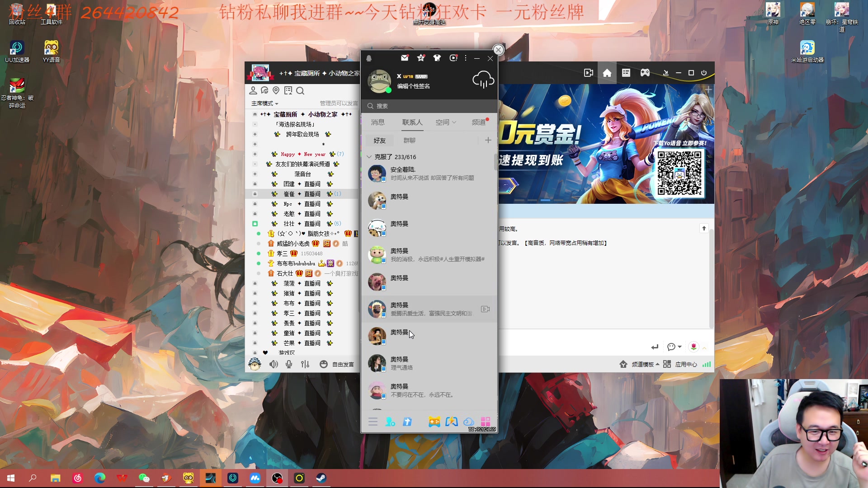This screenshot has width=868, height=488.
Task: Open the contact 安全着陆.
Action: tap(429, 174)
